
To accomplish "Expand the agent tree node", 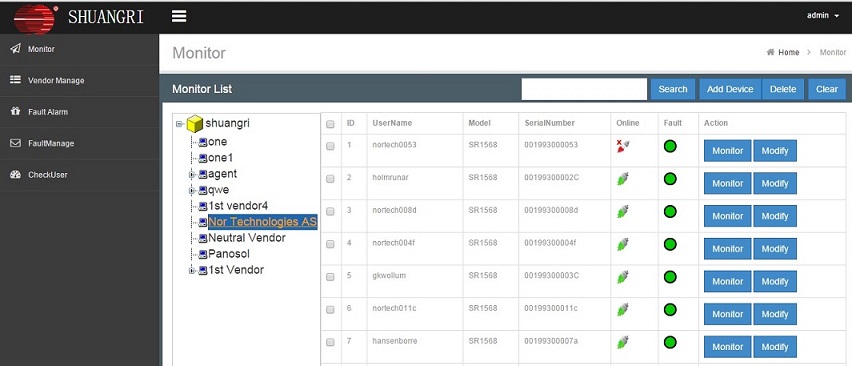I will (192, 175).
